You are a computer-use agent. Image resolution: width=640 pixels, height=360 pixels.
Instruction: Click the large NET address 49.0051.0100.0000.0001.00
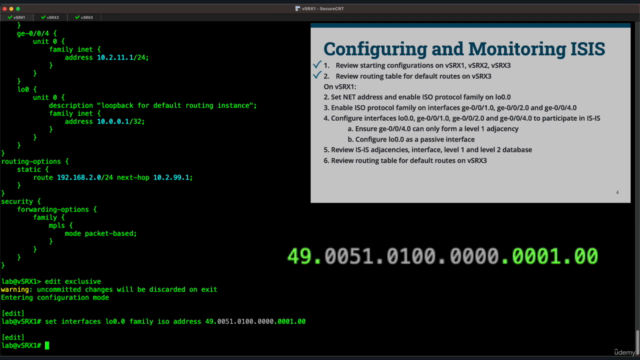[x=442, y=257]
